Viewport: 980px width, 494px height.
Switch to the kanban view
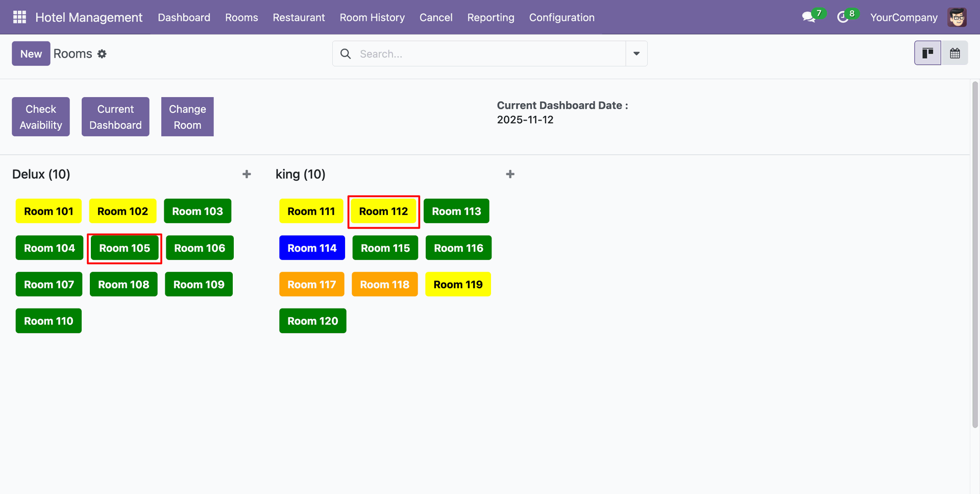(927, 53)
